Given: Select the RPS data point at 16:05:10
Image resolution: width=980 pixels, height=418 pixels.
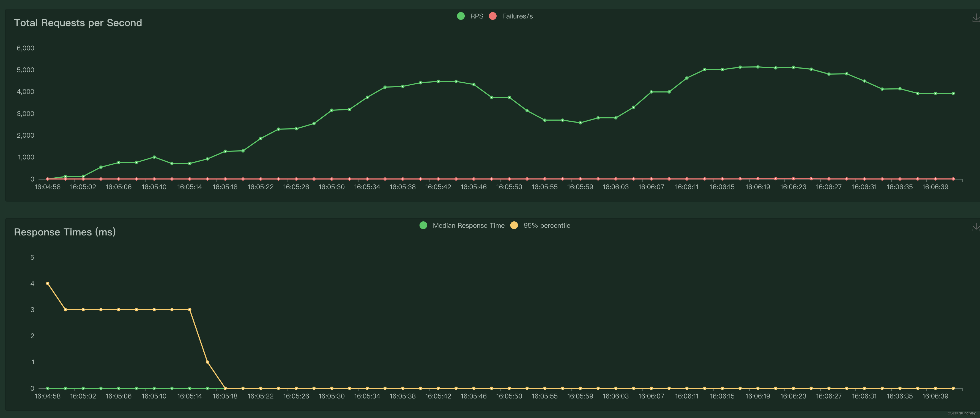Looking at the screenshot, I should [x=154, y=157].
